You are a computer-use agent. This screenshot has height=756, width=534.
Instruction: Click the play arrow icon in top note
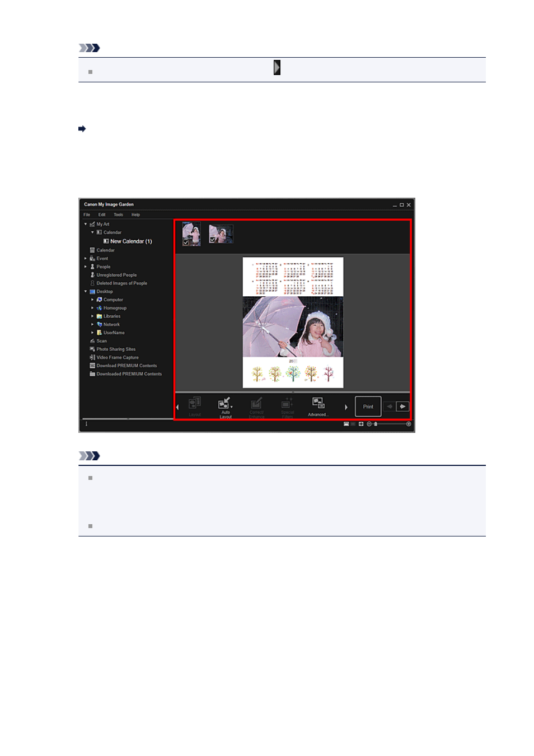tap(277, 68)
